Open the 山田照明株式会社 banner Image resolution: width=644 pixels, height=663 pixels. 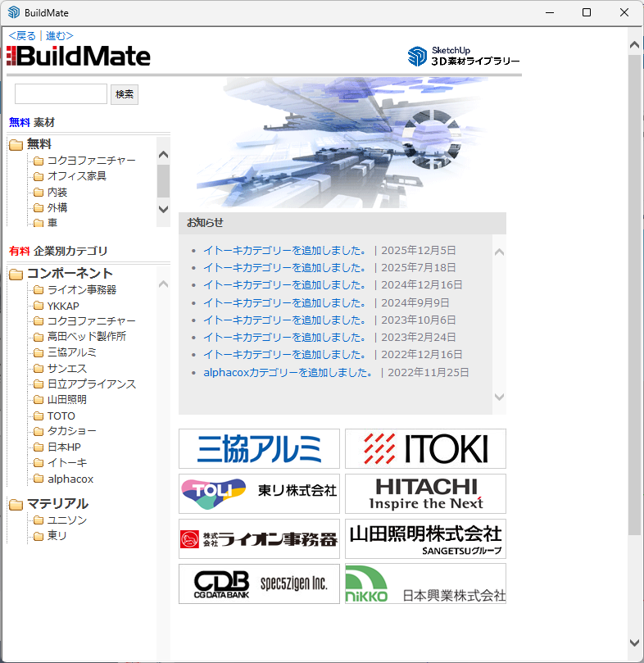[x=425, y=538]
